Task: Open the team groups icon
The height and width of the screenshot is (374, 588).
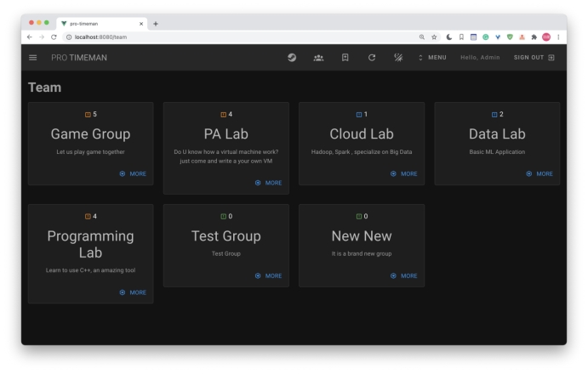Action: coord(318,58)
